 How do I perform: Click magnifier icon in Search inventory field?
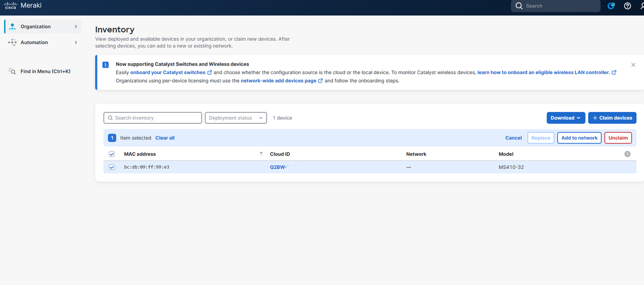(110, 118)
